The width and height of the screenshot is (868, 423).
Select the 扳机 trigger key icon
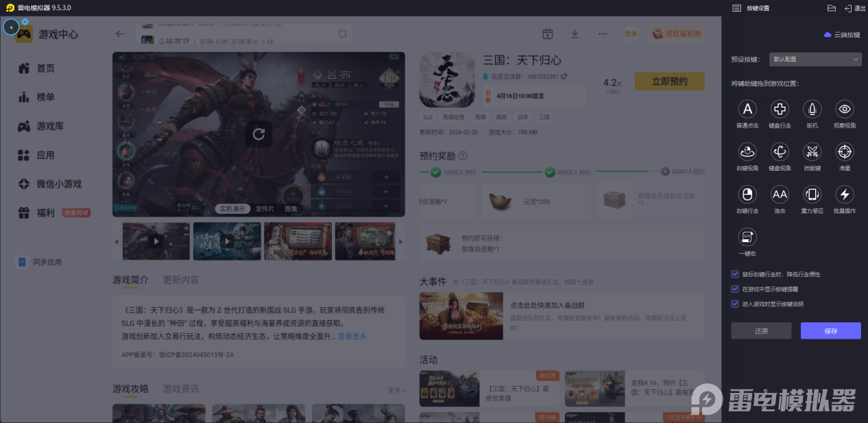812,108
